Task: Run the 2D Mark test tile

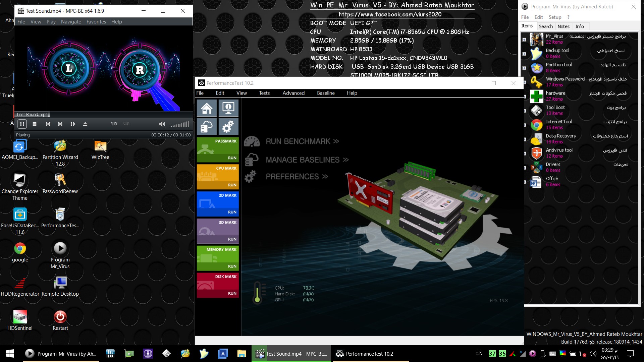Action: 218,204
